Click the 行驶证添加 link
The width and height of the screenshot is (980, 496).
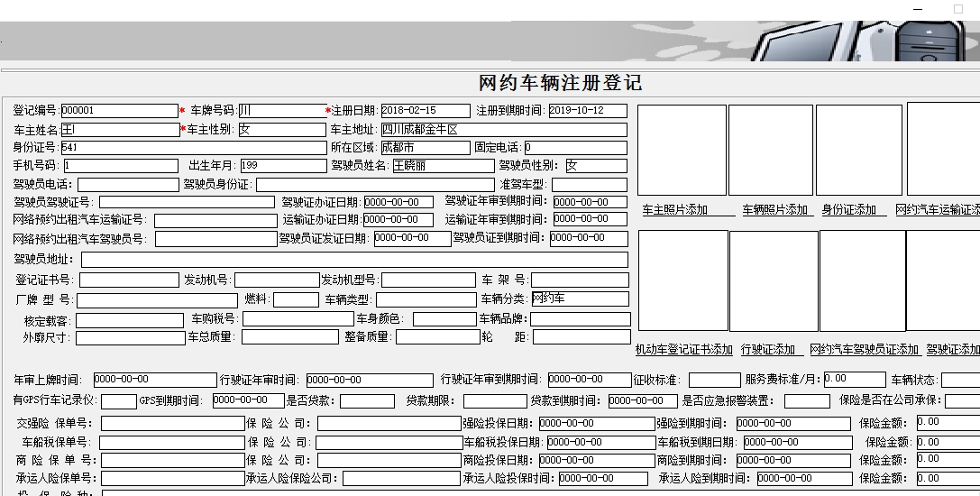pos(768,350)
